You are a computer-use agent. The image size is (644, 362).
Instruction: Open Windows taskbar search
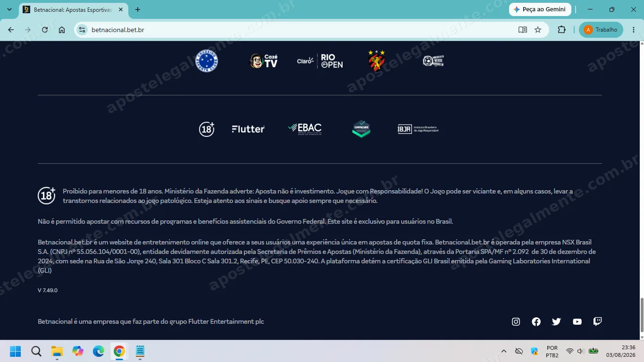(36, 351)
